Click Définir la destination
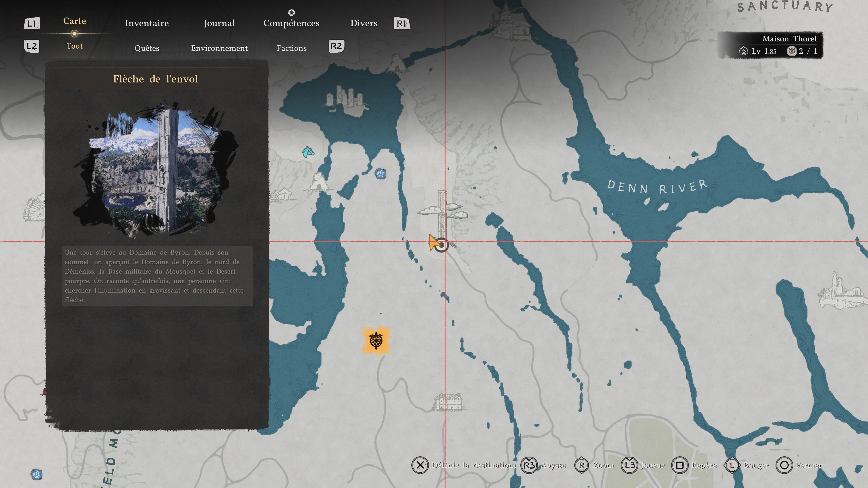 click(x=473, y=465)
